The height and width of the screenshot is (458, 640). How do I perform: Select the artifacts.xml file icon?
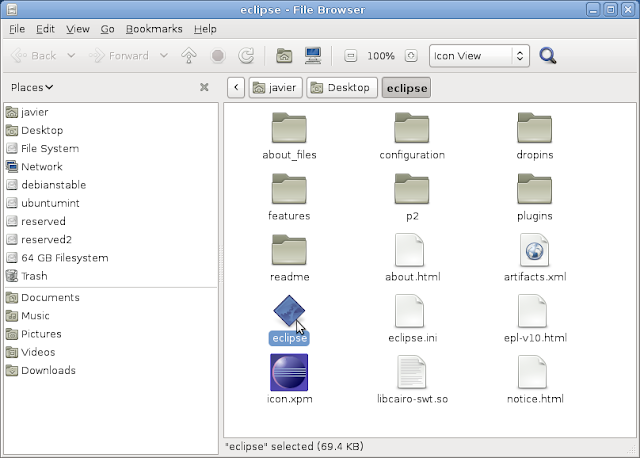point(534,250)
